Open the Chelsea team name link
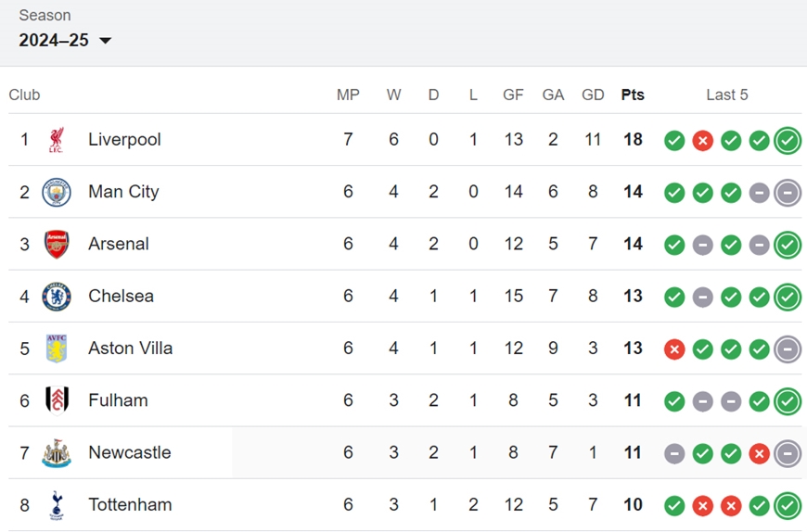The width and height of the screenshot is (807, 532). (x=121, y=296)
